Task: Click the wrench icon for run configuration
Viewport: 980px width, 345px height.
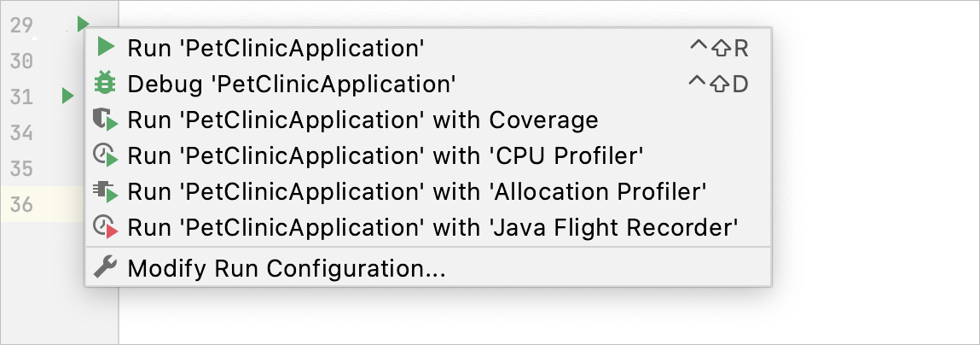Action: pos(105,268)
